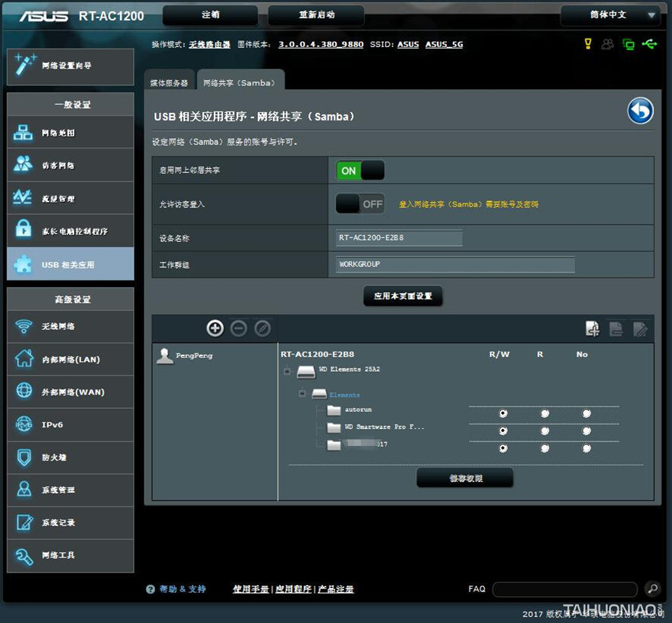The height and width of the screenshot is (623, 672).
Task: Open the Network Tools wrench icon
Action: click(x=24, y=555)
